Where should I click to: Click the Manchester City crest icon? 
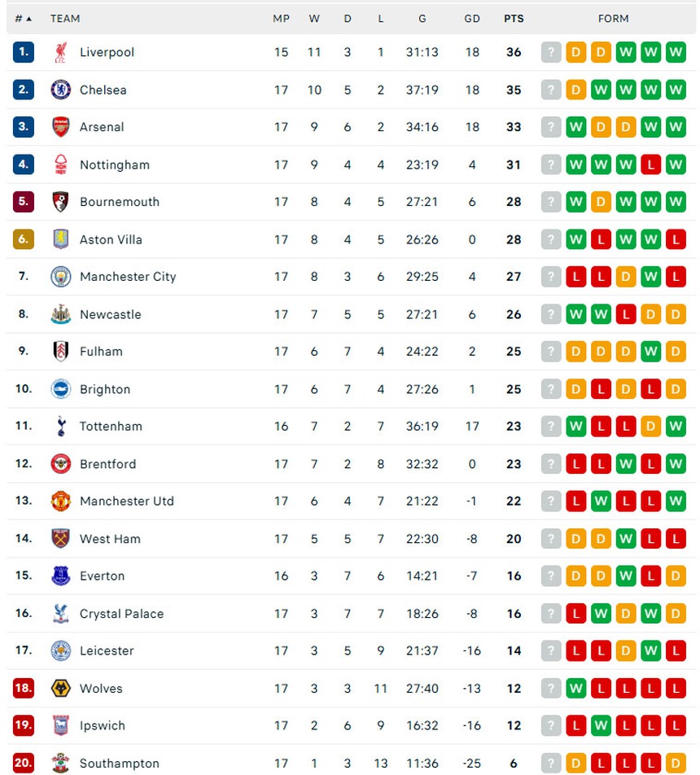pyautogui.click(x=61, y=277)
